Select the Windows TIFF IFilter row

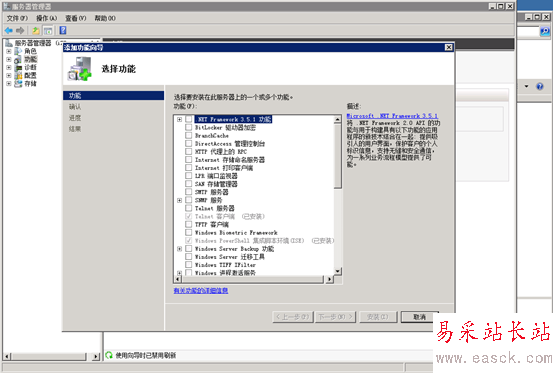[x=225, y=265]
